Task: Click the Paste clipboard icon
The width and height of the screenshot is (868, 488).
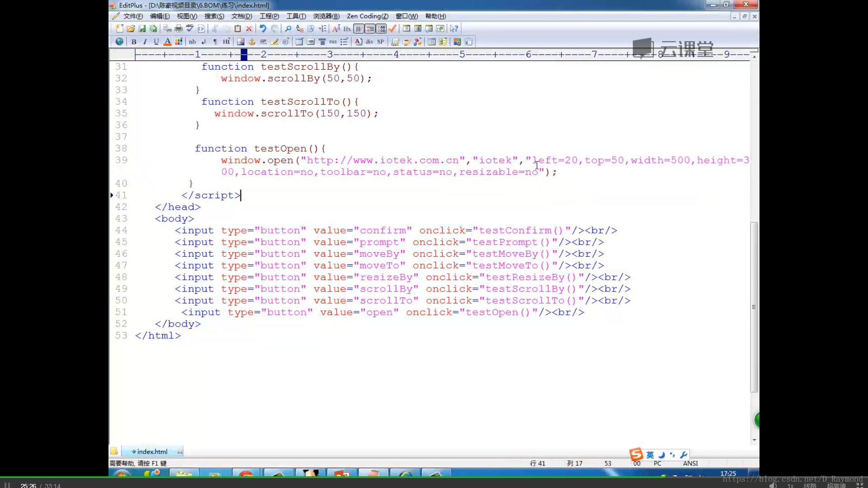Action: click(x=237, y=28)
